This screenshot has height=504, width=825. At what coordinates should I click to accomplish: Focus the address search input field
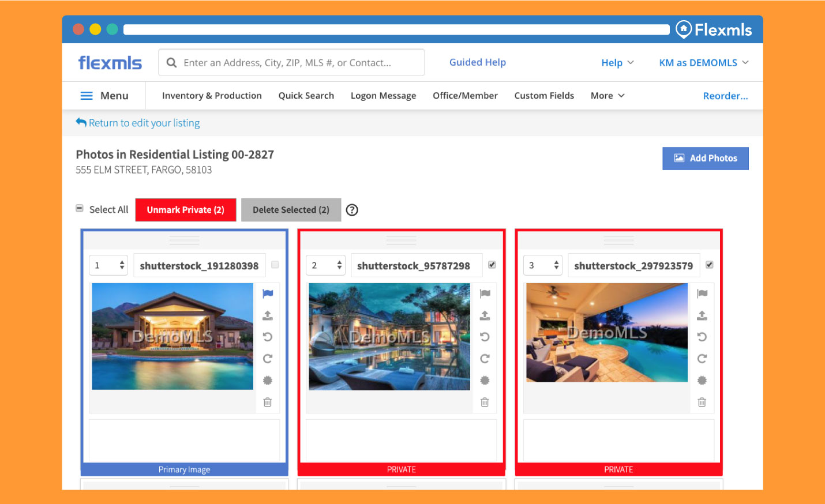click(x=291, y=62)
